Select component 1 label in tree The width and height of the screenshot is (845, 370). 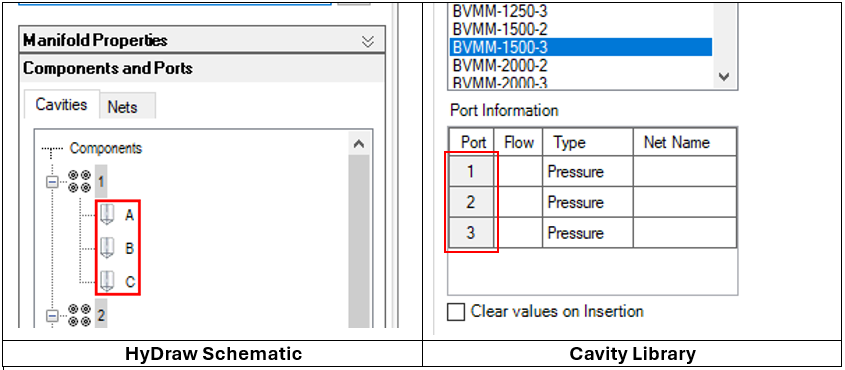101,181
